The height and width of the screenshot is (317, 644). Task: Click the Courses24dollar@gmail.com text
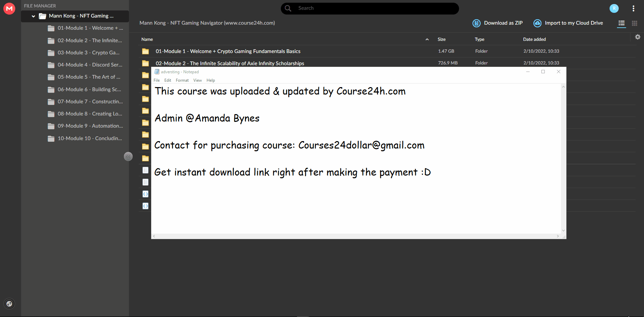click(x=361, y=145)
